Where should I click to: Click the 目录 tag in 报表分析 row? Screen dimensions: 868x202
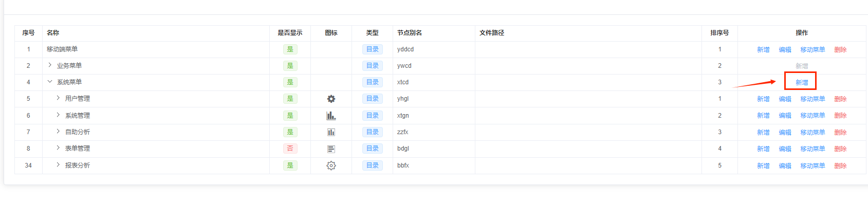(372, 166)
